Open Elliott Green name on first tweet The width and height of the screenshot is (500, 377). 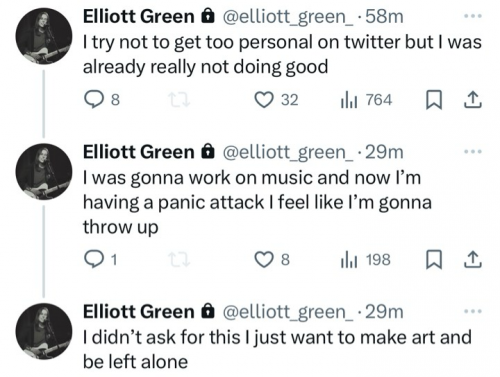139,16
